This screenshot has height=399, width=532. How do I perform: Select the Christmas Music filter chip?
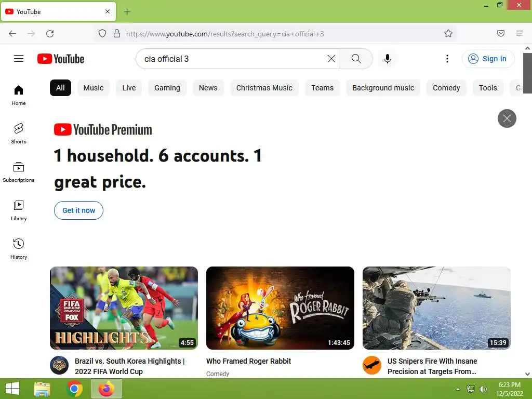(264, 88)
